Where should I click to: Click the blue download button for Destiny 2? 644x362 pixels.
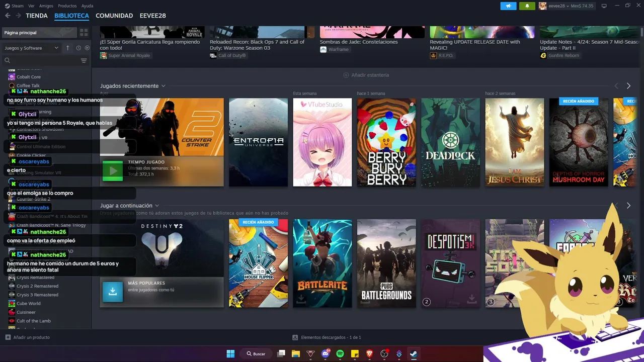click(x=113, y=292)
